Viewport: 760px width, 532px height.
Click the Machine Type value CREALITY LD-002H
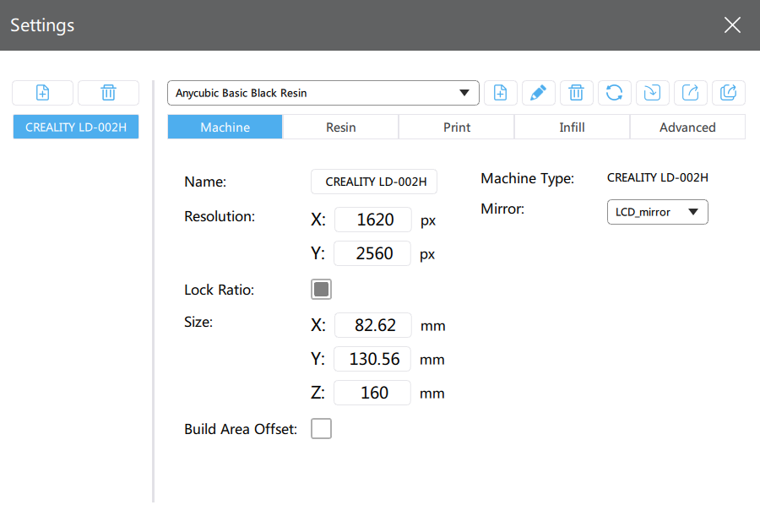coord(658,178)
